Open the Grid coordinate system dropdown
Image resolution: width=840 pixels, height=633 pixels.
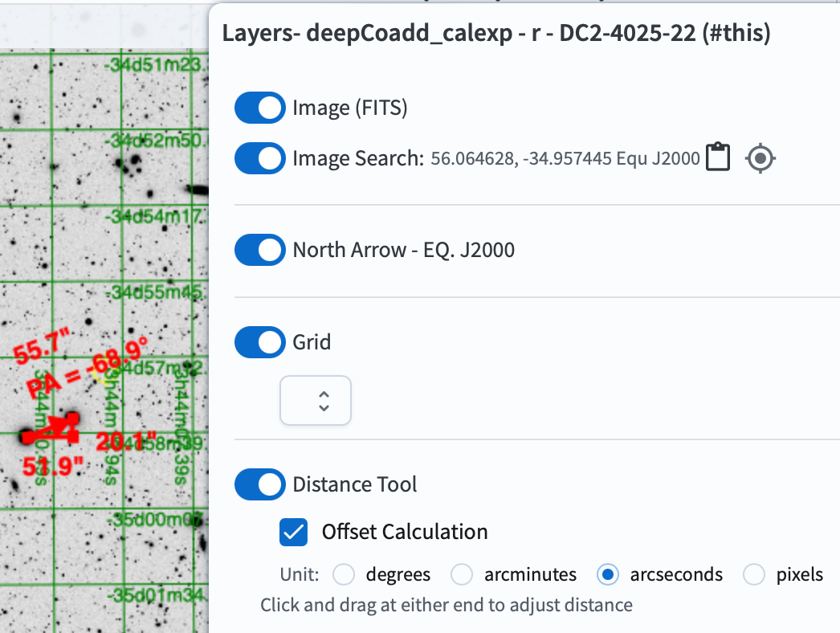pyautogui.click(x=315, y=400)
